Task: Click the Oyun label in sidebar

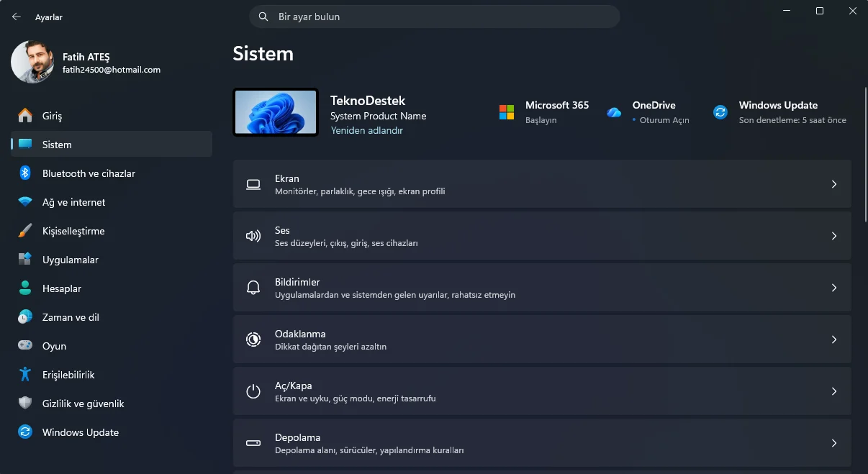Action: pos(54,346)
